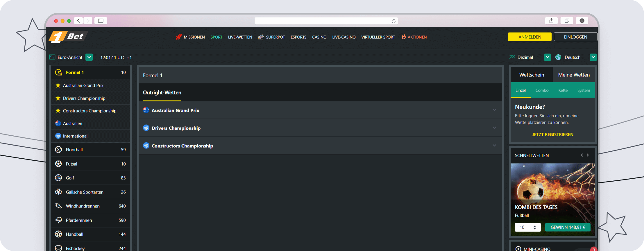Image resolution: width=644 pixels, height=251 pixels.
Task: Select the Outright-Wetten tab
Action: click(x=162, y=93)
